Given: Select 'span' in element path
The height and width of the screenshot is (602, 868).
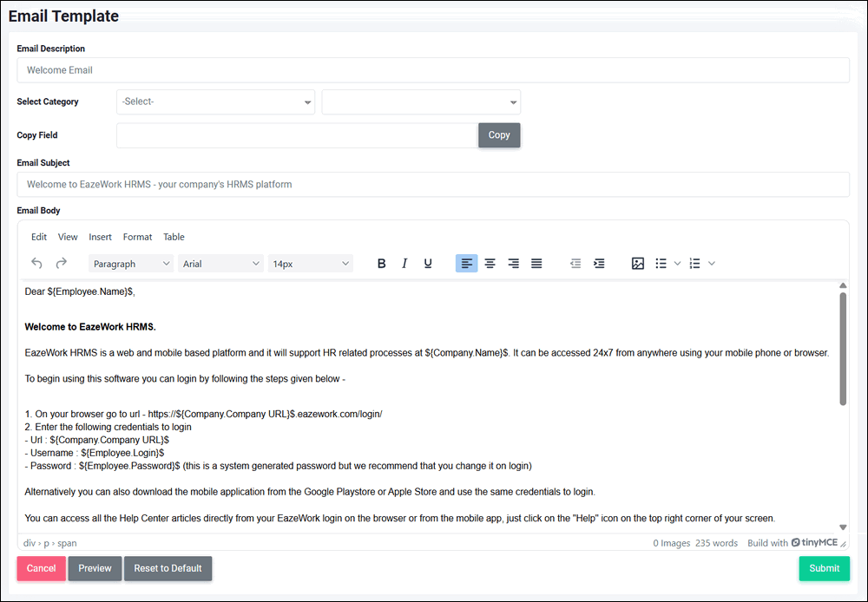Looking at the screenshot, I should tap(67, 543).
